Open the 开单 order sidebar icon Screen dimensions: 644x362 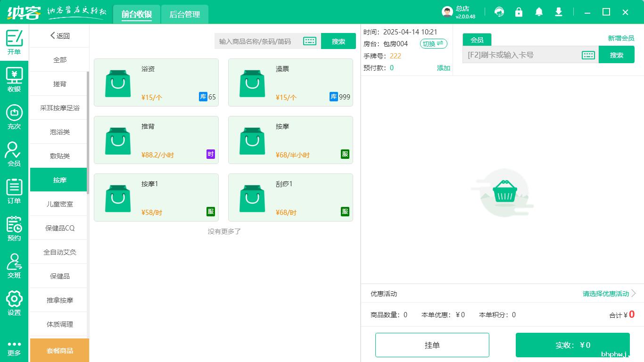(x=14, y=42)
